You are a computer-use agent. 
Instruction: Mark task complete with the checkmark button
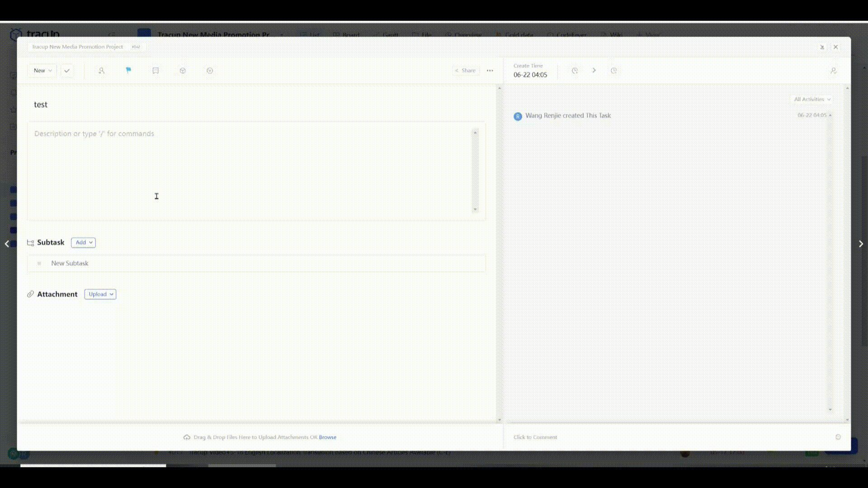(67, 70)
